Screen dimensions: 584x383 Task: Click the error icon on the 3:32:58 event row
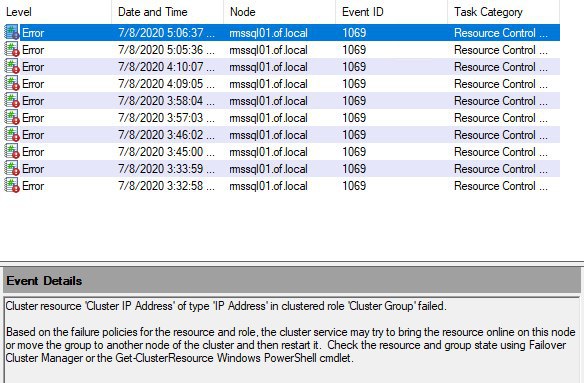click(x=12, y=186)
